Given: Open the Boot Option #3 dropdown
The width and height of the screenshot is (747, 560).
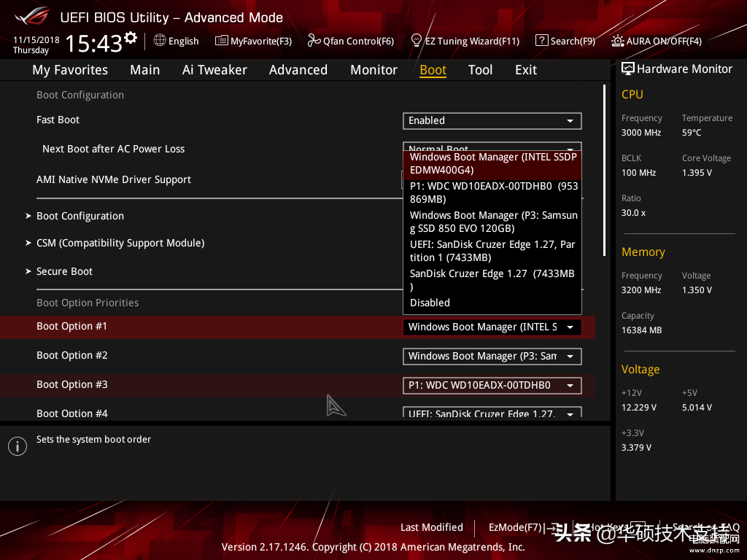Looking at the screenshot, I should coord(492,385).
